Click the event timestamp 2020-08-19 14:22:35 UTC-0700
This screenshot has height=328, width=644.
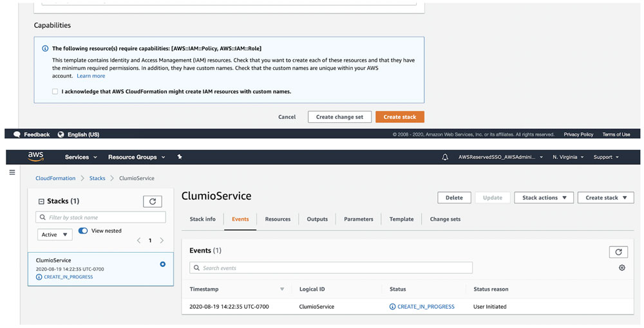click(229, 307)
